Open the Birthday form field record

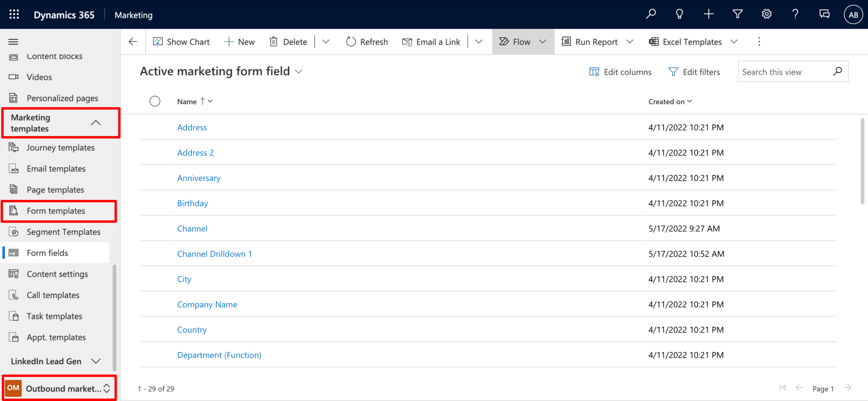pyautogui.click(x=192, y=203)
